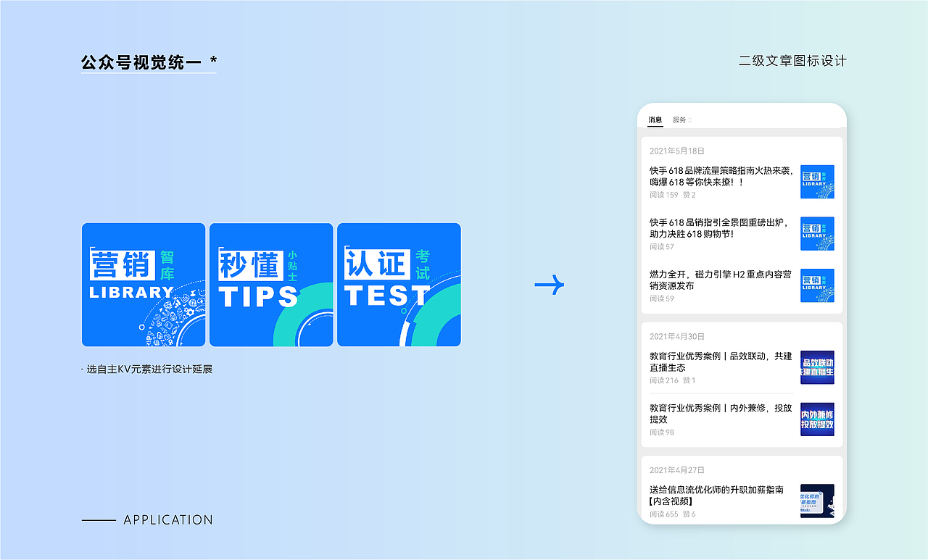This screenshot has height=560, width=928.
Task: Click the caption 选自主KV元素进行设计延展
Action: coord(149,369)
